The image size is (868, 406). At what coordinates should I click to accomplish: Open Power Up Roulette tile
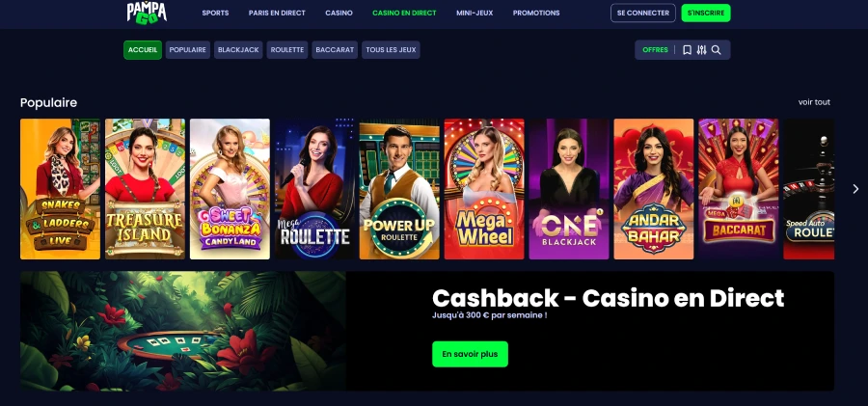click(x=399, y=189)
